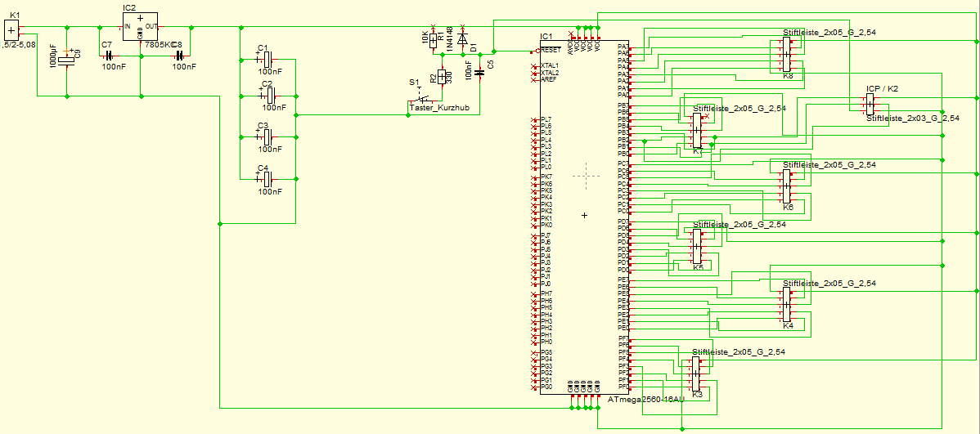Click the ATmega2560-16AU part name
980x434 pixels.
645,399
